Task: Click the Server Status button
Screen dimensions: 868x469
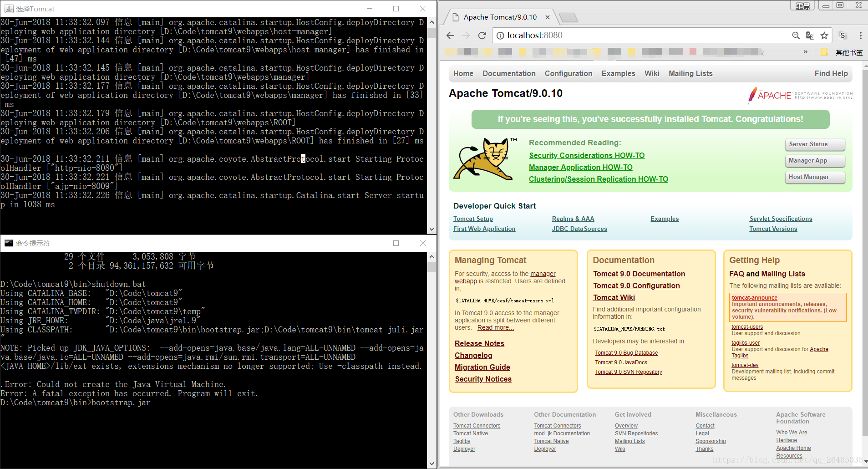Action: pos(815,144)
